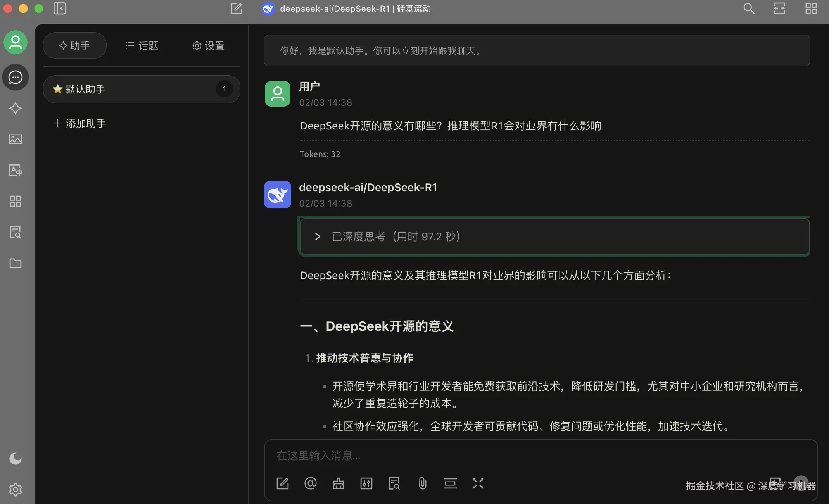Collapse the sidebar panel toggle
This screenshot has width=829, height=504.
pyautogui.click(x=60, y=9)
